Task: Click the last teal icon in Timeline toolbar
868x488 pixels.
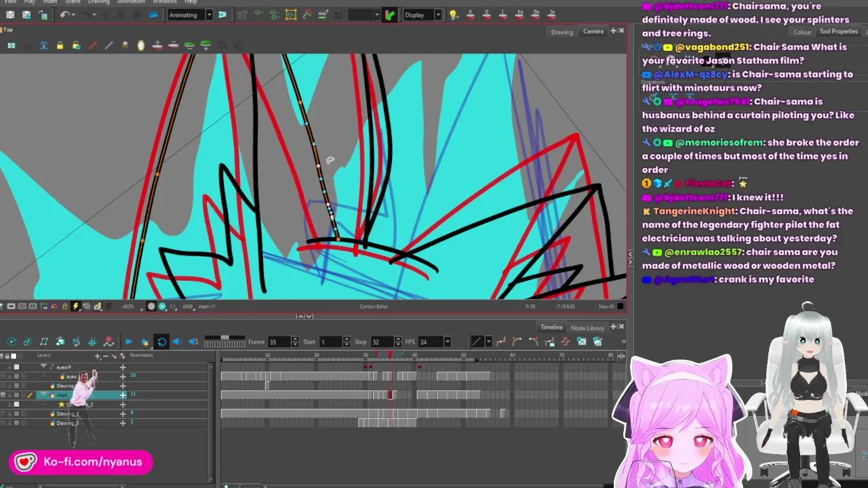Action: (x=597, y=342)
